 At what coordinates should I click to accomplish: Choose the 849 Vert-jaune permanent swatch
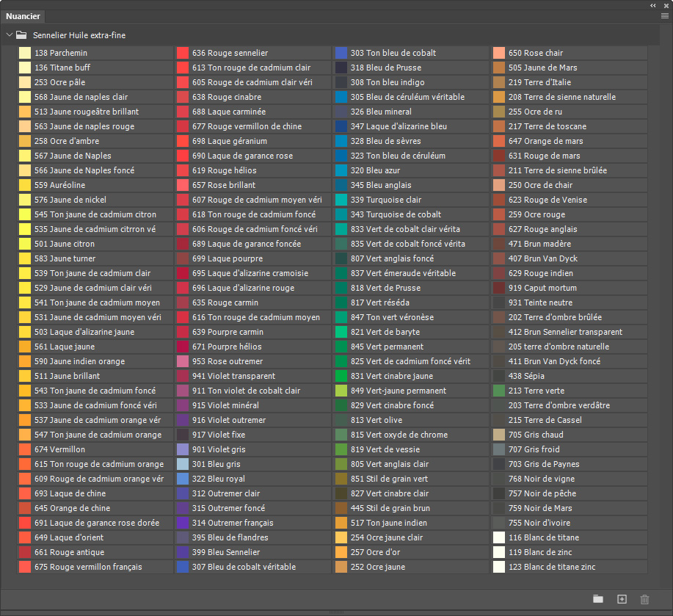pyautogui.click(x=341, y=391)
